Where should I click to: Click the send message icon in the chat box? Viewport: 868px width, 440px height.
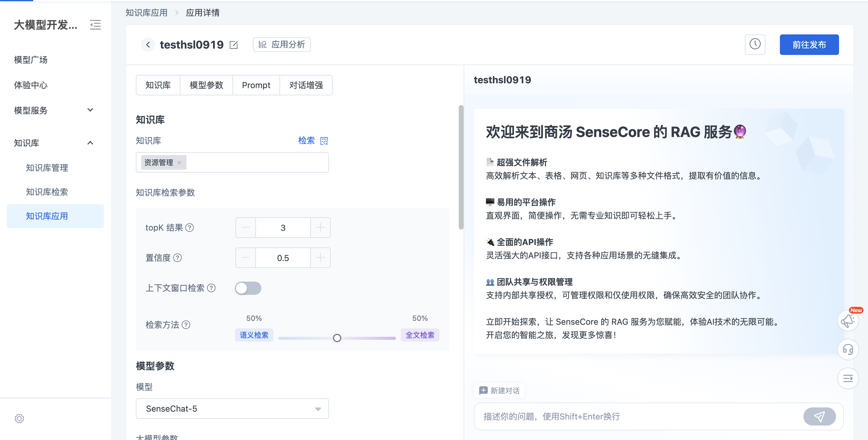coord(820,416)
